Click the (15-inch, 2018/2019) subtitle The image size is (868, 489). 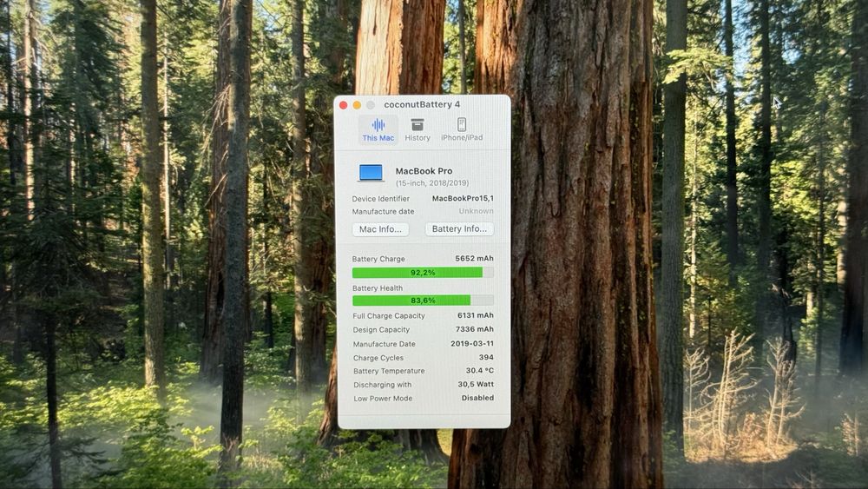(x=431, y=182)
